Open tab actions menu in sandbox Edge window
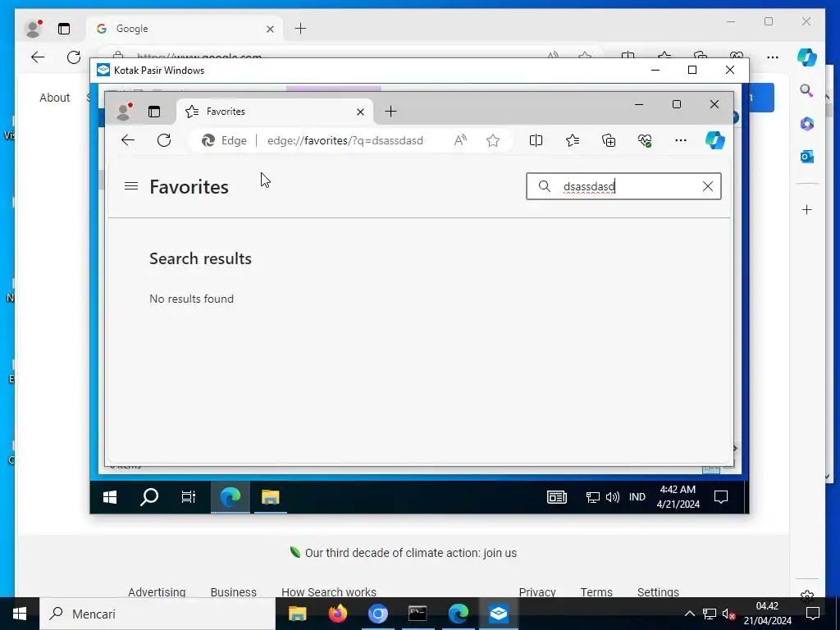This screenshot has width=840, height=630. 154,112
